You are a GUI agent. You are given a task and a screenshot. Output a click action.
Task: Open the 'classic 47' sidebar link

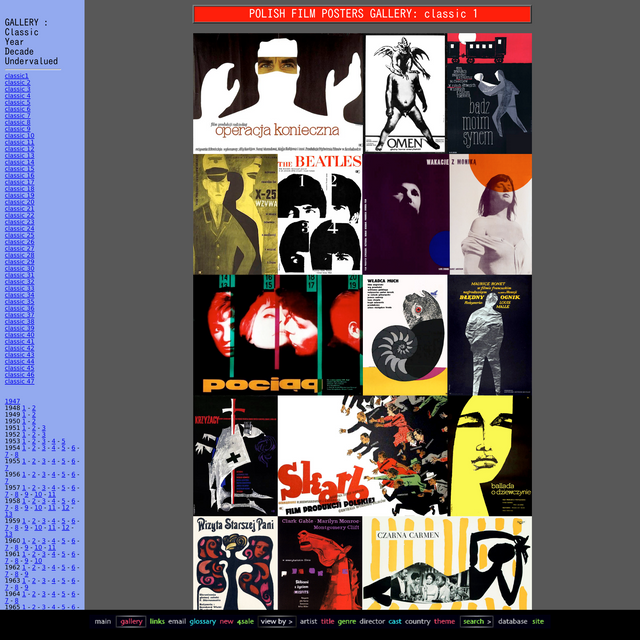pos(20,381)
